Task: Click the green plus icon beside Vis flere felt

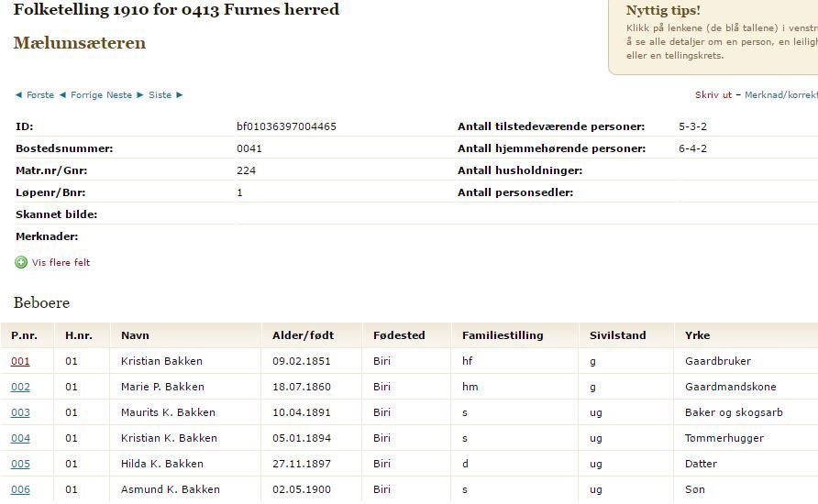Action: [x=21, y=263]
